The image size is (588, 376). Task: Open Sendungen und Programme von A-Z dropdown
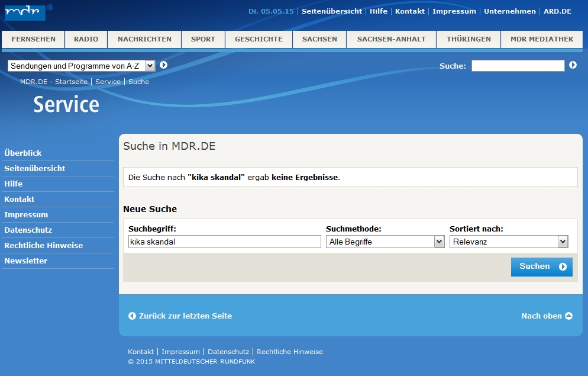[x=82, y=66]
